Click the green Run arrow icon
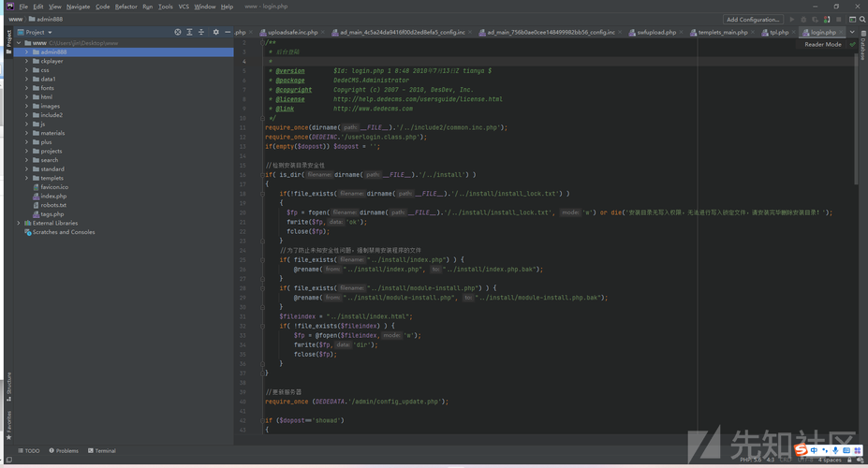Viewport: 868px width, 468px height. pyautogui.click(x=791, y=19)
